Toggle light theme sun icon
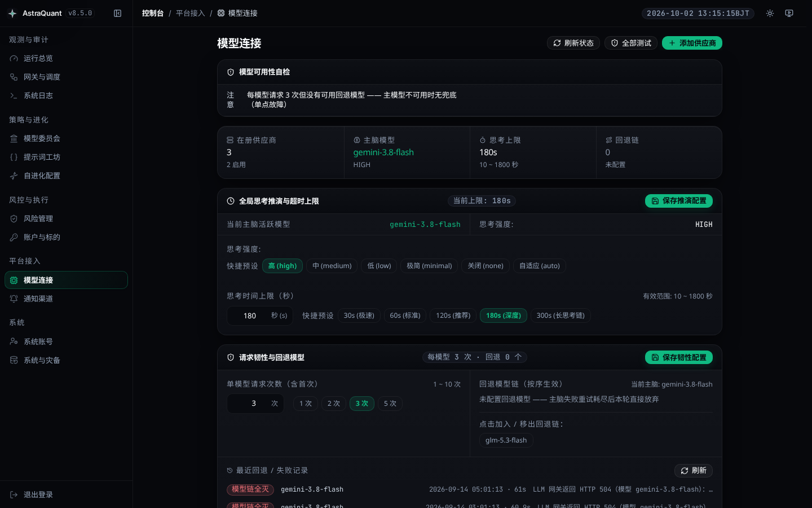The image size is (812, 508). [770, 13]
